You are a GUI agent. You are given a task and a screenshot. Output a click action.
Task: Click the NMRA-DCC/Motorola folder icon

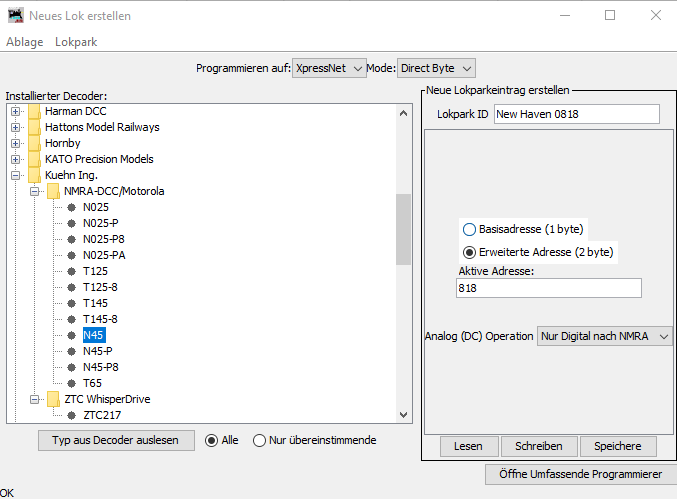point(54,191)
